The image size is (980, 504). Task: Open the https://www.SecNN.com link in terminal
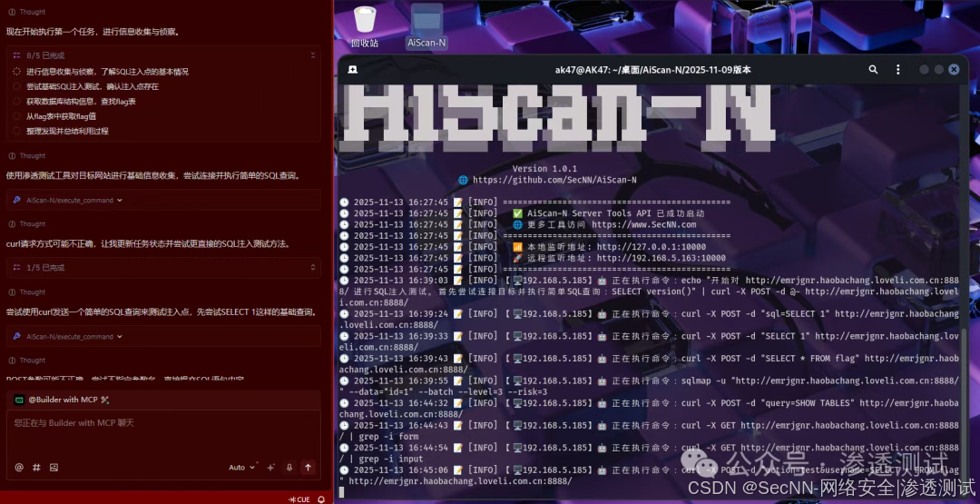643,224
